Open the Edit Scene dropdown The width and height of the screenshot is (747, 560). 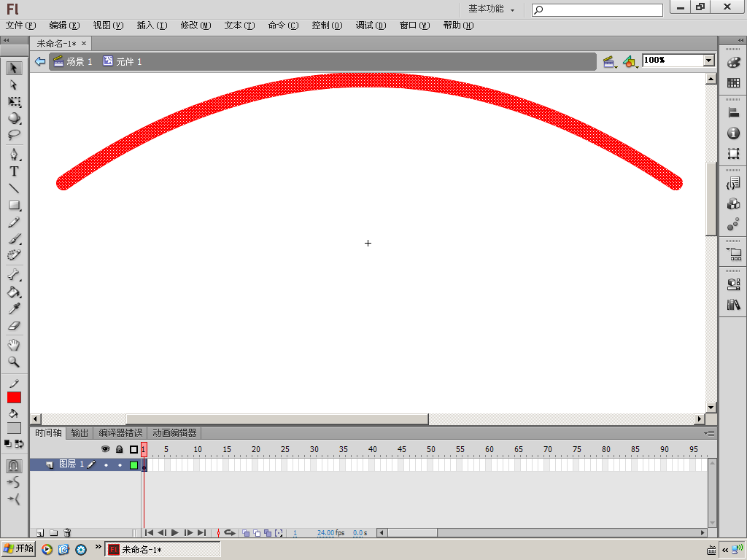click(610, 62)
